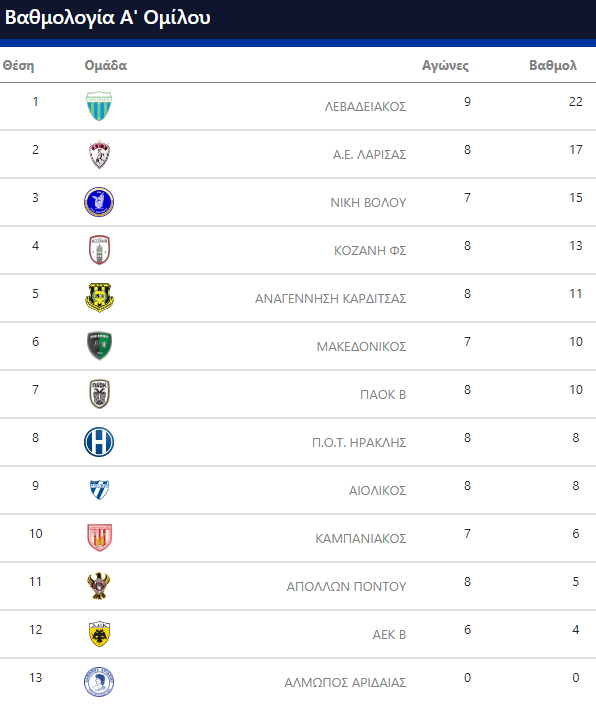Click the Βαθμολ column header
The height and width of the screenshot is (704, 596).
pos(553,66)
